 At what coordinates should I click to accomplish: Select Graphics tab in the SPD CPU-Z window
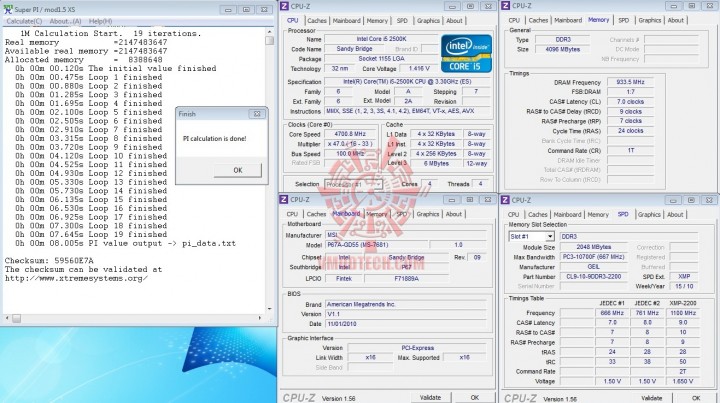tap(649, 215)
